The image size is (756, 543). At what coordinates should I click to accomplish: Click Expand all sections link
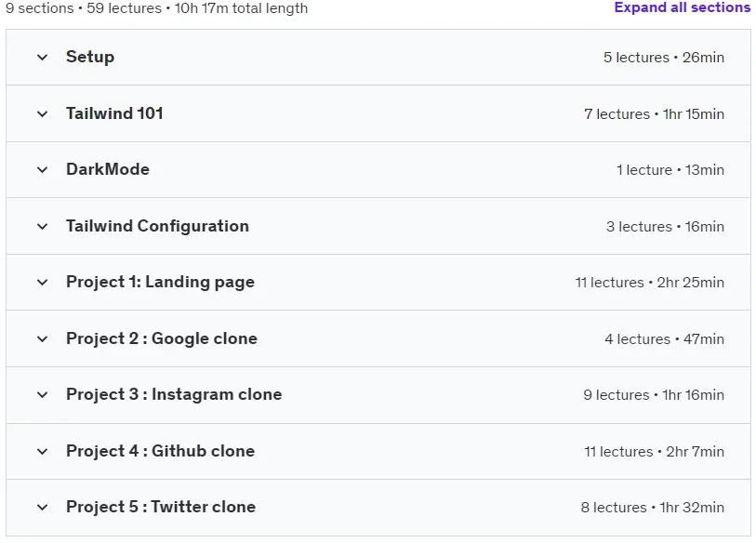pyautogui.click(x=683, y=7)
